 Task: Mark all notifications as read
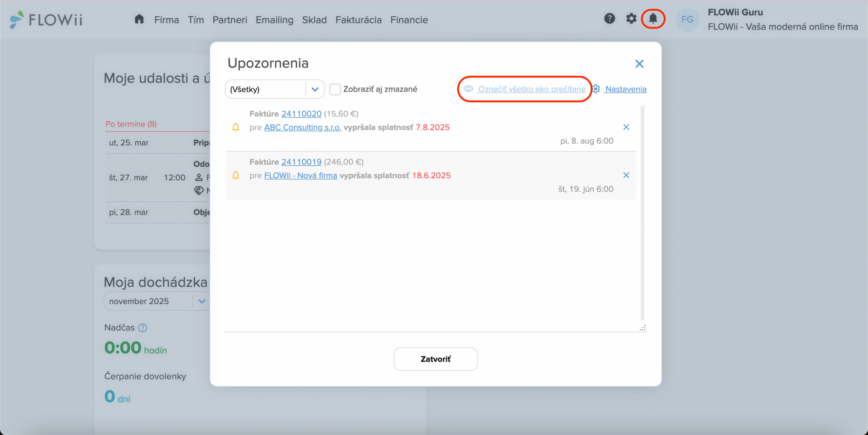click(531, 89)
